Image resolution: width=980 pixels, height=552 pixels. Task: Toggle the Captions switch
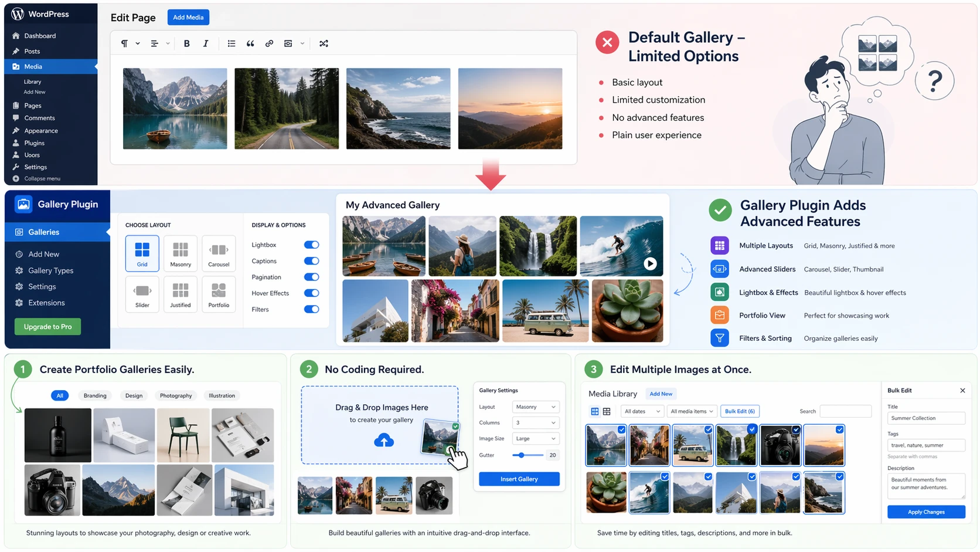click(312, 261)
